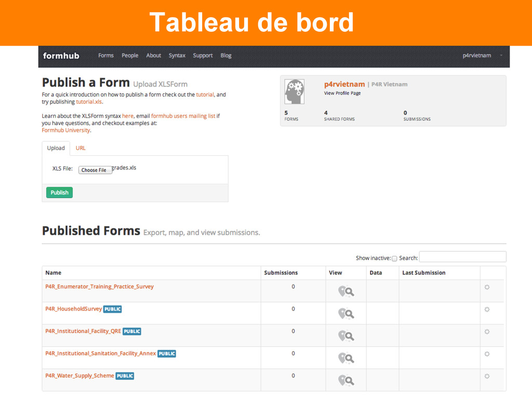This screenshot has height=399, width=532.
Task: Click the PUBLIC badge on P4R_HouseholdSurvey
Action: pos(112,309)
